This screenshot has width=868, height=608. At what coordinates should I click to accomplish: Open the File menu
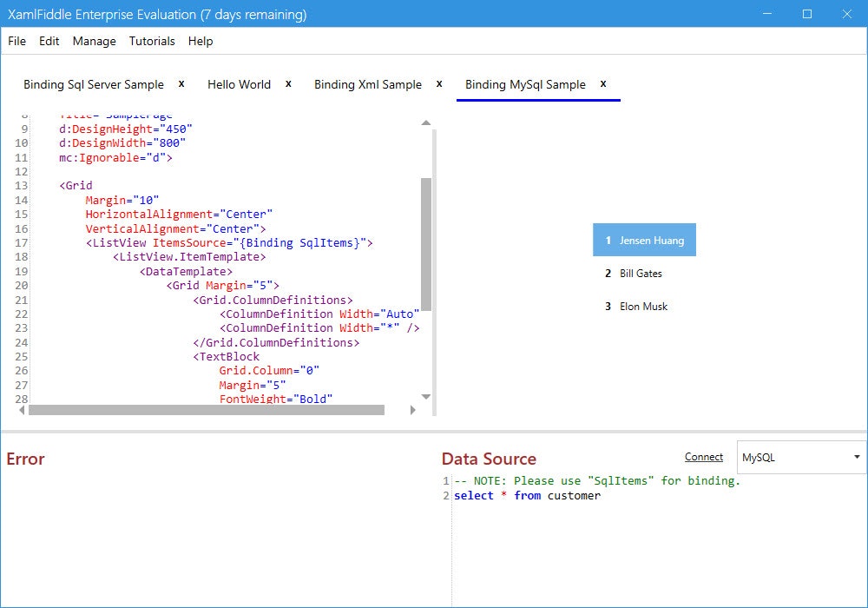(16, 41)
